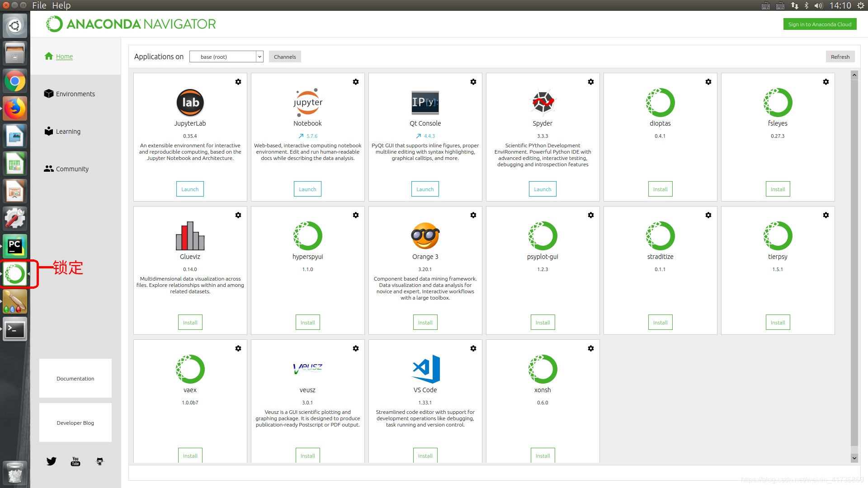Click the VS Code app logo
The width and height of the screenshot is (868, 488).
tap(426, 369)
